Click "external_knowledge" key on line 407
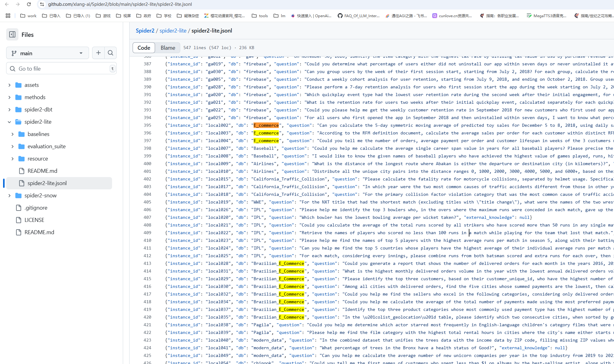 489,217
